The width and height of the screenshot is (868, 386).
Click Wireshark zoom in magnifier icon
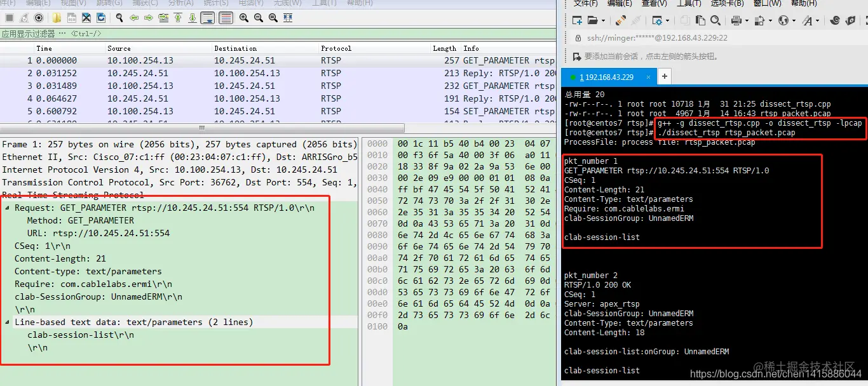pos(243,18)
